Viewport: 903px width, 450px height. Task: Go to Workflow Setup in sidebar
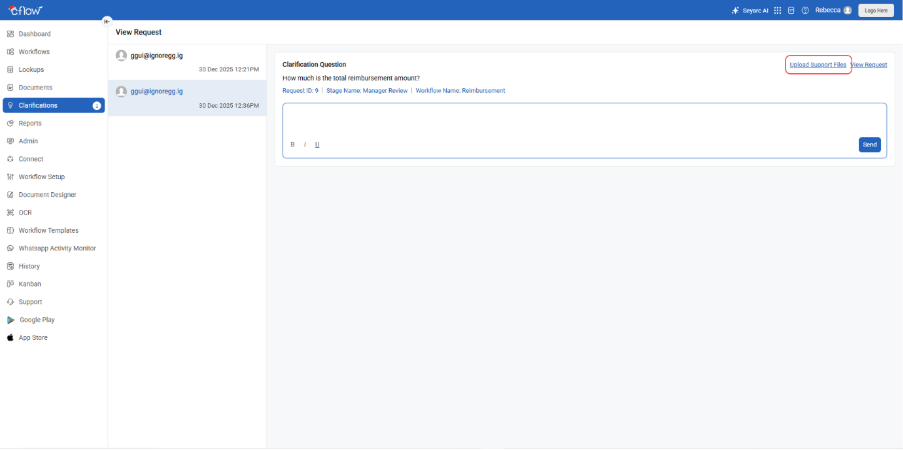coord(41,177)
